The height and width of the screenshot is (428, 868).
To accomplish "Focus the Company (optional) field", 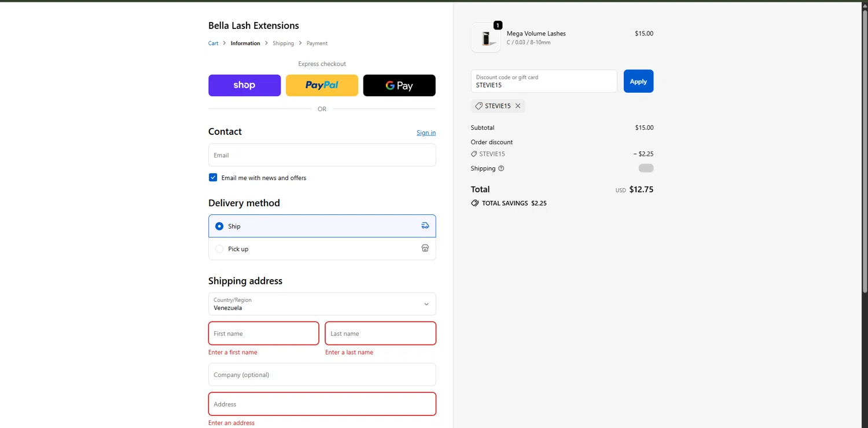I will point(322,375).
